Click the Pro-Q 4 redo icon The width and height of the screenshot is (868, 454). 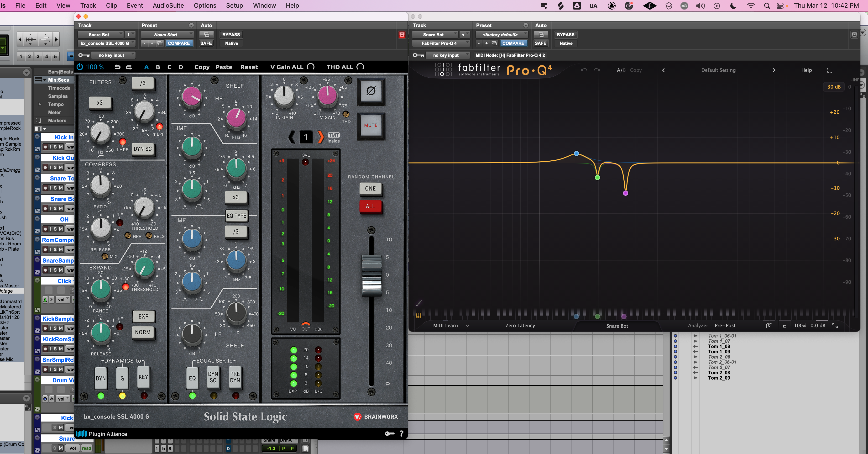[x=597, y=70]
